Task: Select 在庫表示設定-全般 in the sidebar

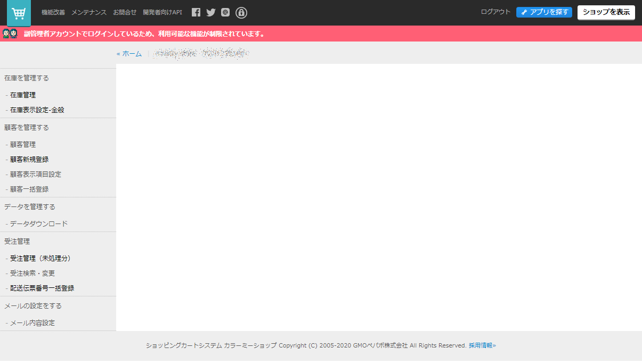Action: (x=37, y=110)
